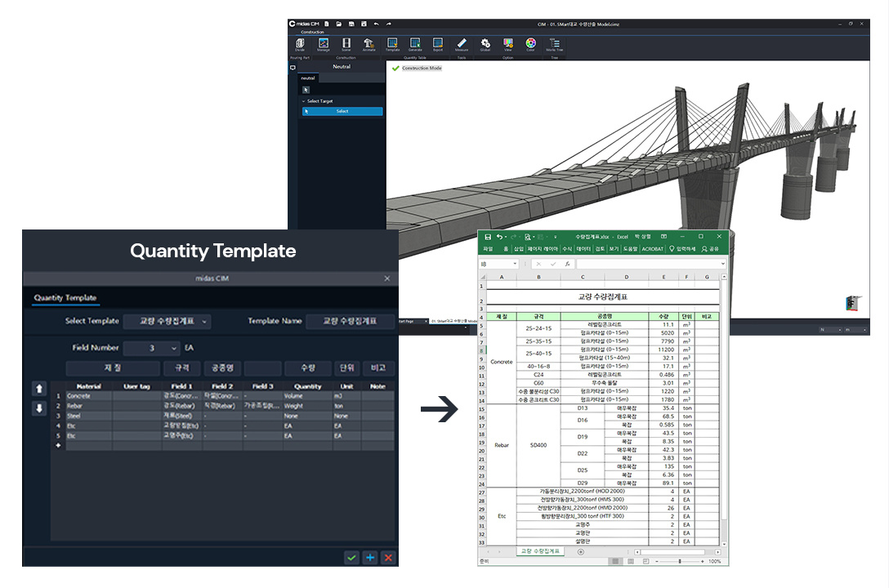This screenshot has width=889, height=588.
Task: Open the View option tool
Action: (508, 44)
